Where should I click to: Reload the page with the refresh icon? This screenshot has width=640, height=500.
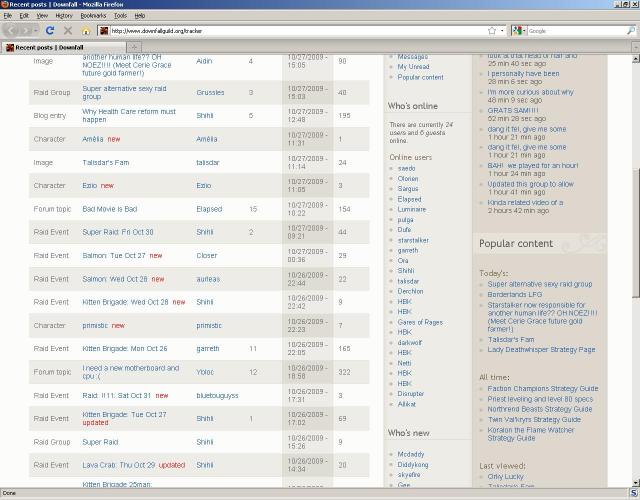[50, 31]
